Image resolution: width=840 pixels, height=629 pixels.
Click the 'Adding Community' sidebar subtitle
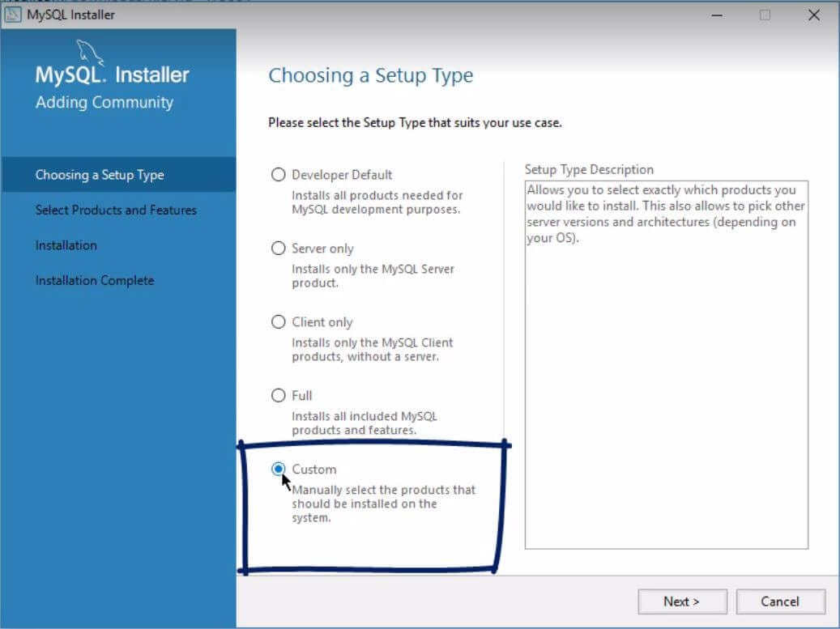pos(104,102)
